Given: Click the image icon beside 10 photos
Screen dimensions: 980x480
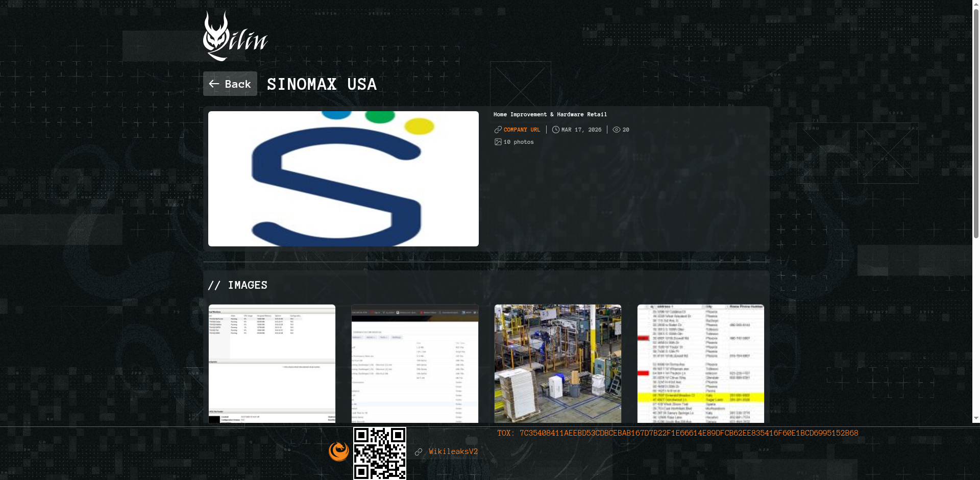Looking at the screenshot, I should [x=498, y=142].
